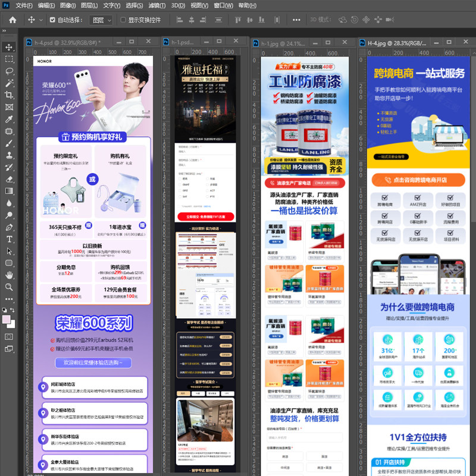This screenshot has height=476, width=476.
Task: Uncheck the 自动选择 checkbox
Action: tap(52, 20)
